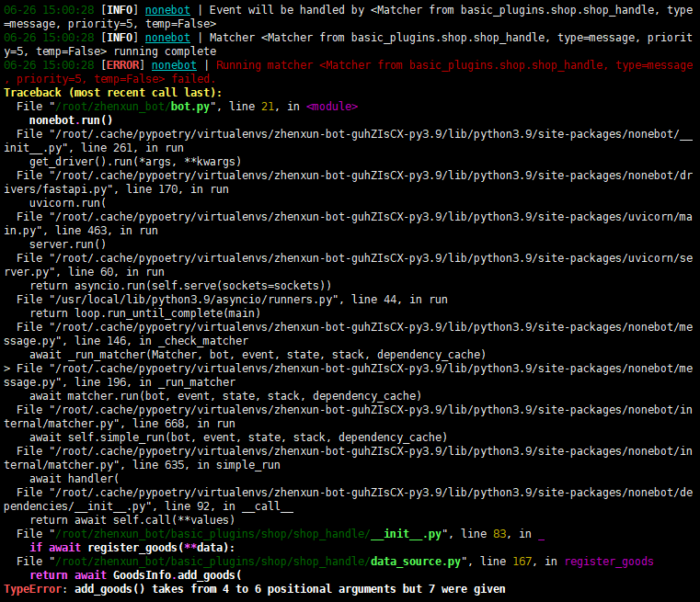Click the 'await handler(' code line
This screenshot has width=700, height=602.
[x=75, y=479]
